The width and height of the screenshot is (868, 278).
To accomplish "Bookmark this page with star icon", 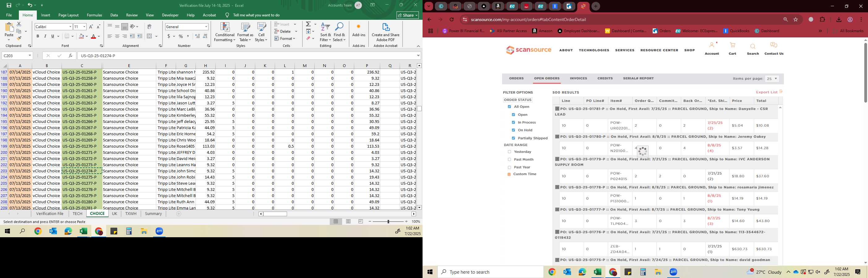I will [x=796, y=19].
